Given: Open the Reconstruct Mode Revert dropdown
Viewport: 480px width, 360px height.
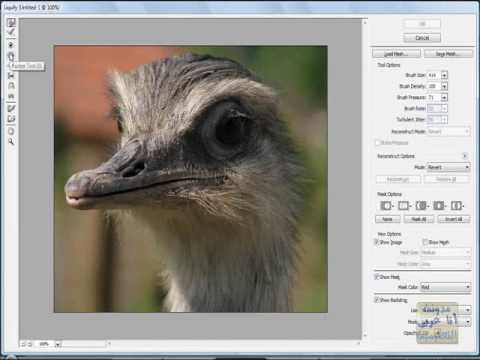Looking at the screenshot, I should point(449,167).
